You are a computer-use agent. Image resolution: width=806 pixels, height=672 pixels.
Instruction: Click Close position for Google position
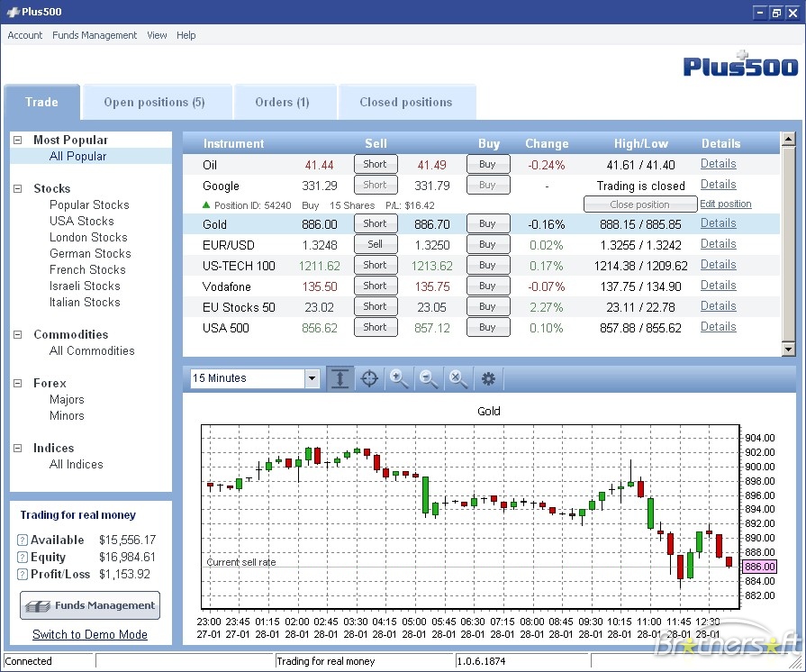640,204
